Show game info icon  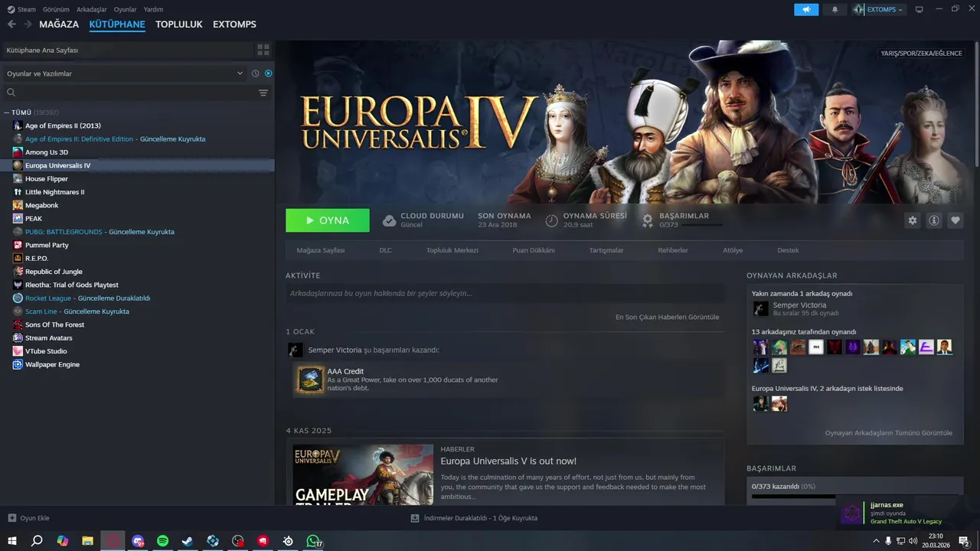934,220
